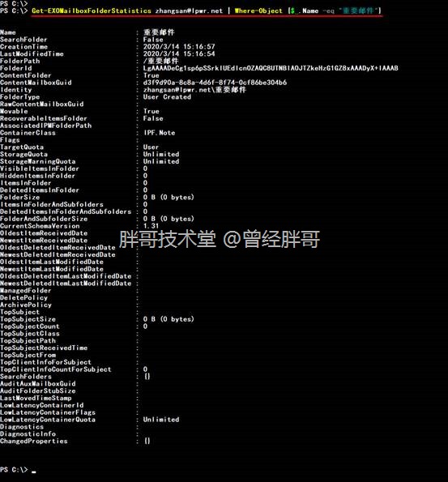Click the TopSubjectSize value 0 B
Image resolution: width=448 pixels, height=482 pixels.
pyautogui.click(x=169, y=319)
